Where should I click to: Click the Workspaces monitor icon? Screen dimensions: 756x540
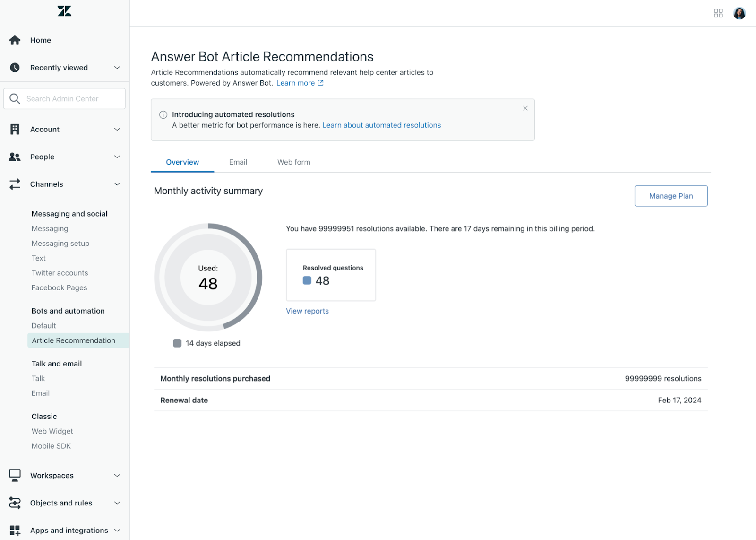[15, 475]
